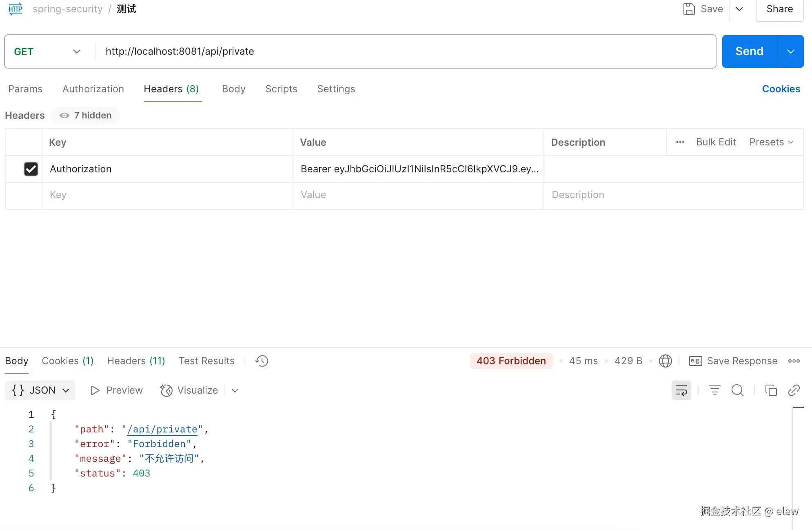Toggle word wrap icon in response
This screenshot has width=812, height=530.
coord(681,390)
